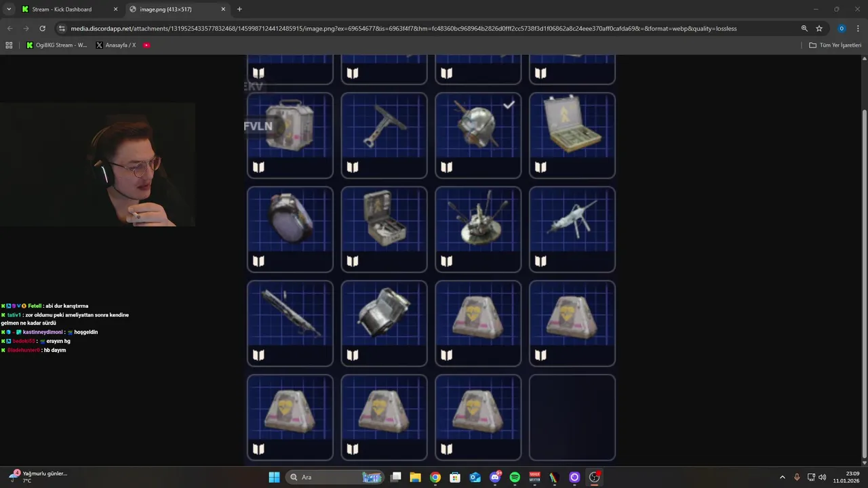
Task: Click chat message "hb dayım"
Action: [x=55, y=350]
